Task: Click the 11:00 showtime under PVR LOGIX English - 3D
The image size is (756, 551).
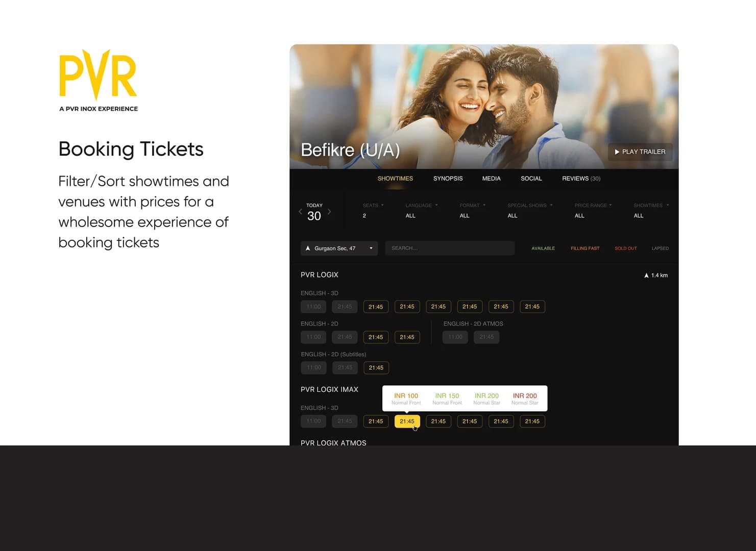Action: 313,307
